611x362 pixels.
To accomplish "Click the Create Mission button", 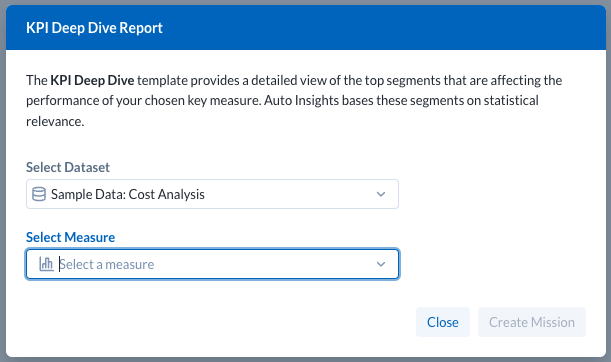I will pyautogui.click(x=532, y=322).
